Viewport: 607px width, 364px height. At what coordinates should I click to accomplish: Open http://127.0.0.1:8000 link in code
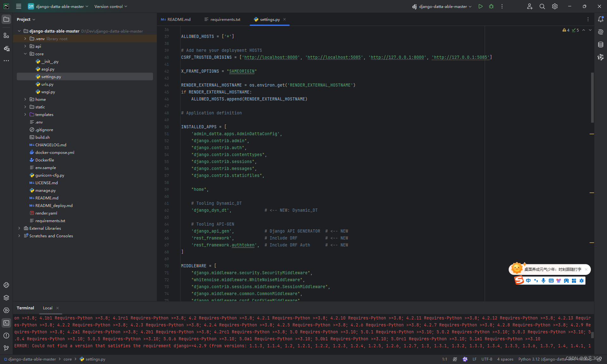pyautogui.click(x=397, y=57)
